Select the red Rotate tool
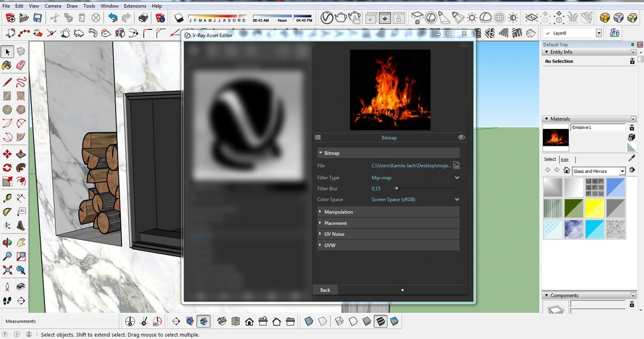The width and height of the screenshot is (644, 339). [x=7, y=168]
